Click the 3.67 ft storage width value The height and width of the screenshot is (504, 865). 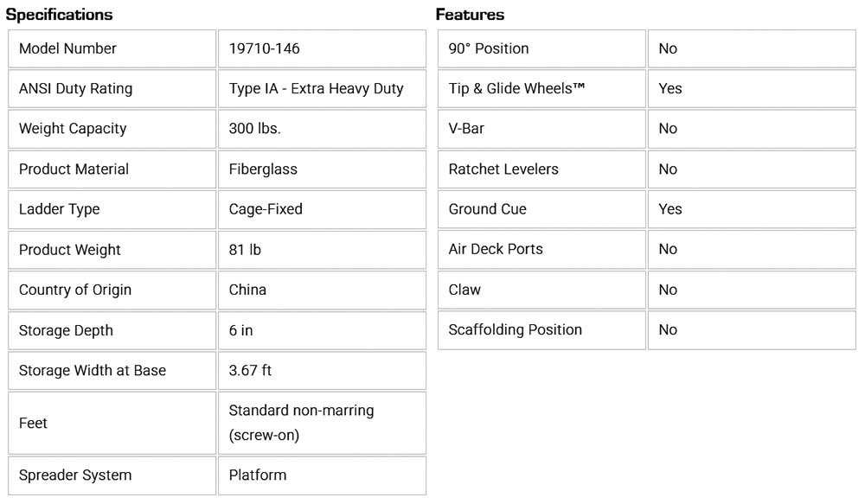(250, 370)
